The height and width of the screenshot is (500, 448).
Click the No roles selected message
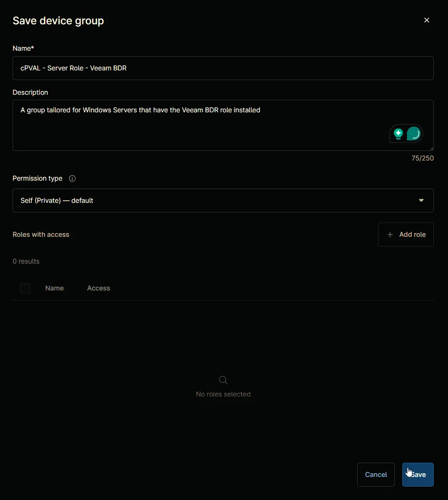pyautogui.click(x=223, y=394)
